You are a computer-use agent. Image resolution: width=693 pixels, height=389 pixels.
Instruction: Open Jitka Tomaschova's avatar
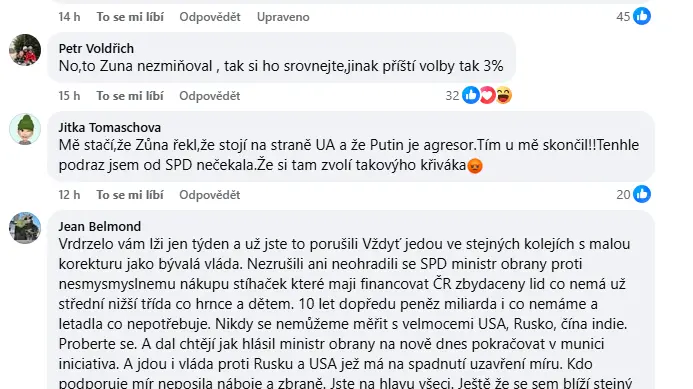(25, 129)
